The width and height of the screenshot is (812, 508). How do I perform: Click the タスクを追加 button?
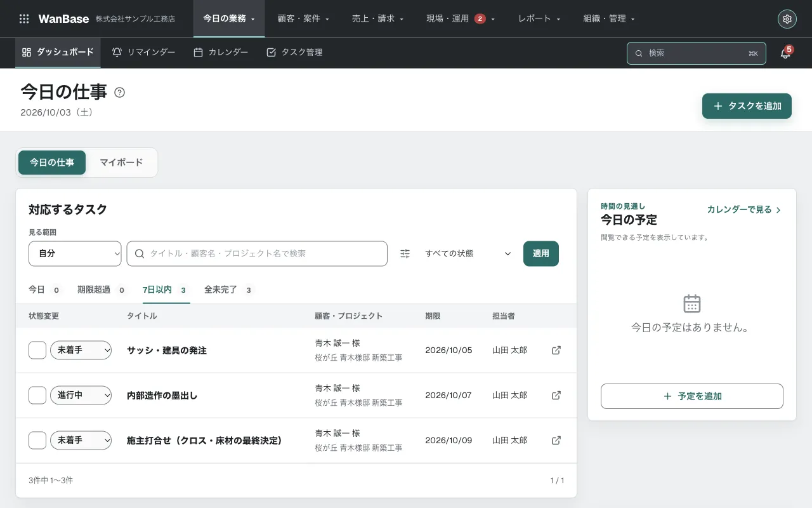click(747, 106)
